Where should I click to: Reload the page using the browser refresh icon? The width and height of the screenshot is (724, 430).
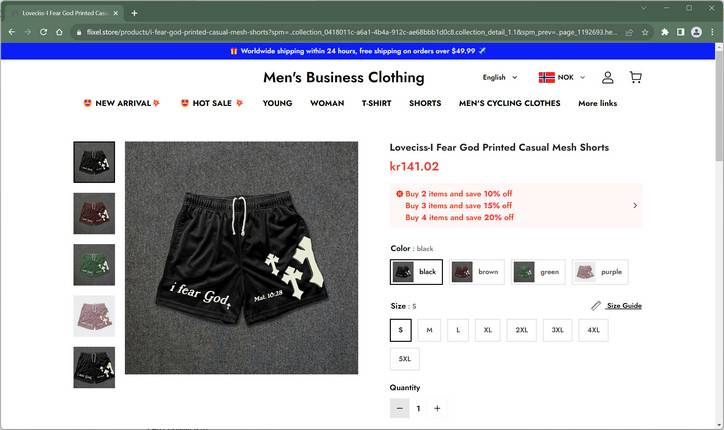pyautogui.click(x=43, y=32)
